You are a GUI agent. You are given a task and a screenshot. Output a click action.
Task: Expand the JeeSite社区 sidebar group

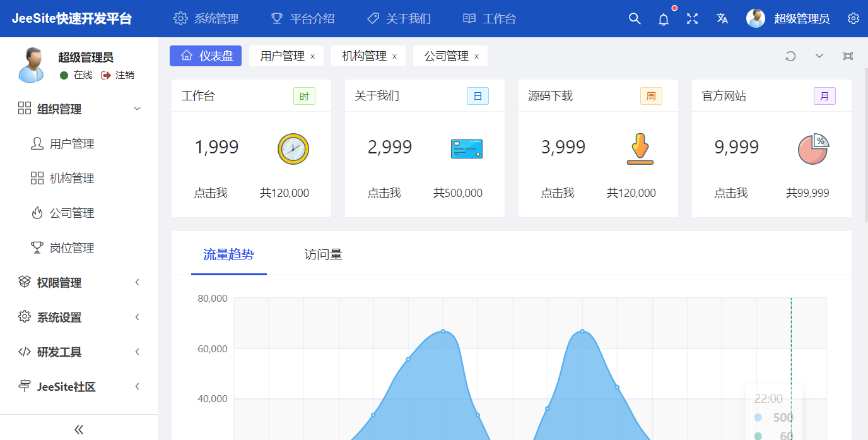pos(79,387)
